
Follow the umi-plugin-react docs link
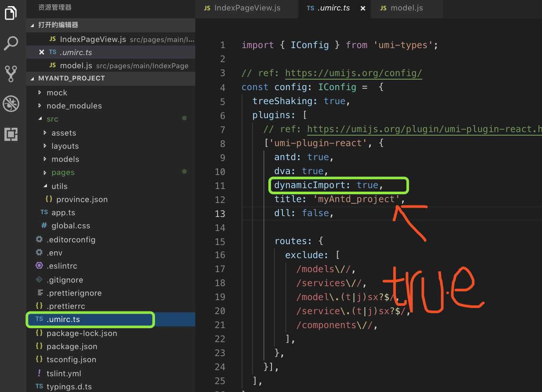coord(424,129)
